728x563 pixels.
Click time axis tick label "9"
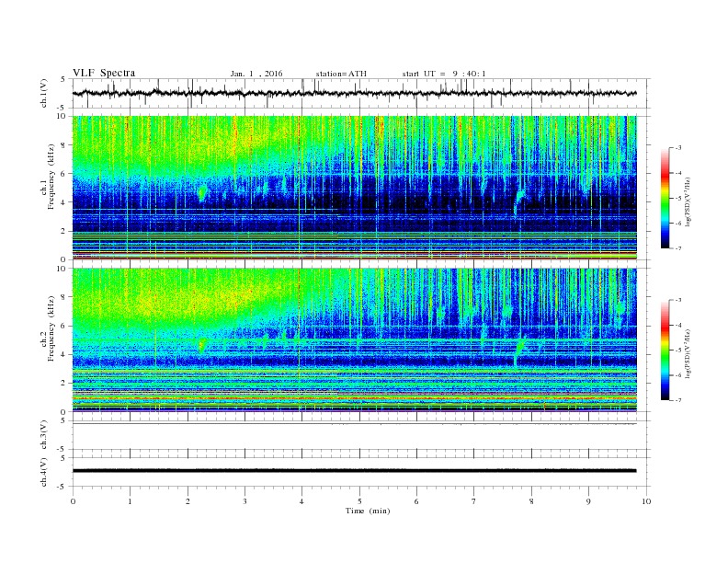point(588,501)
